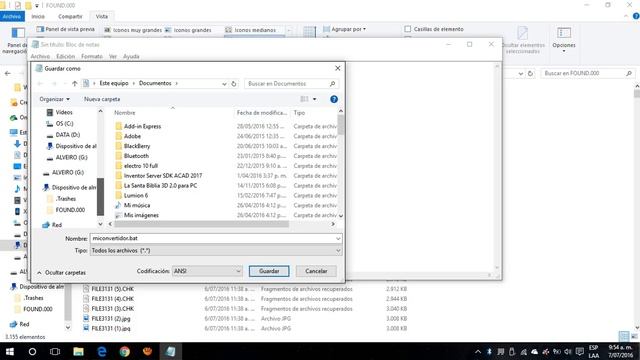Select Inventor Server SDK ACAD 2017 folder
640x360 pixels.
coord(163,176)
